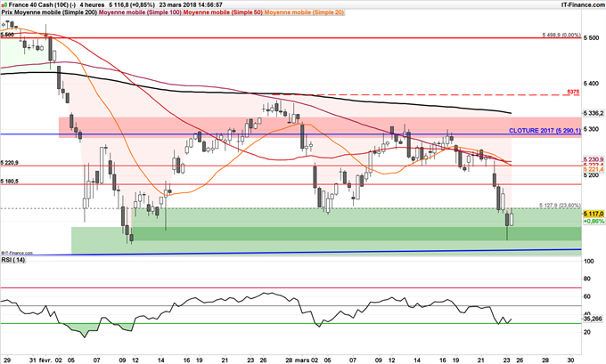The width and height of the screenshot is (606, 364).
Task: Click the last white candlestick on the chart
Action: tap(512, 219)
